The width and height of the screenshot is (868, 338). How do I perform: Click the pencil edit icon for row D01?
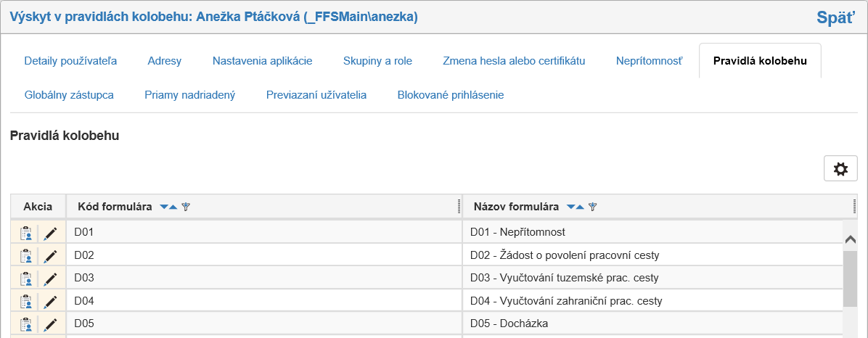(x=50, y=234)
